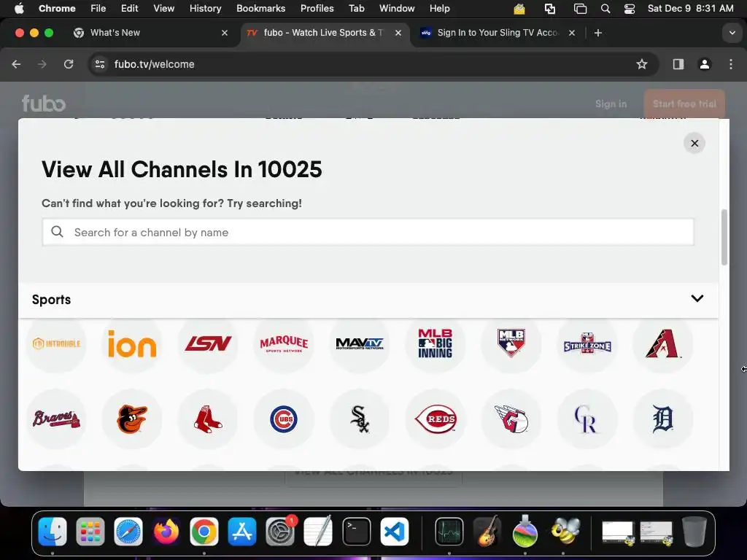
Task: Toggle the Chrome side panel
Action: pyautogui.click(x=678, y=64)
